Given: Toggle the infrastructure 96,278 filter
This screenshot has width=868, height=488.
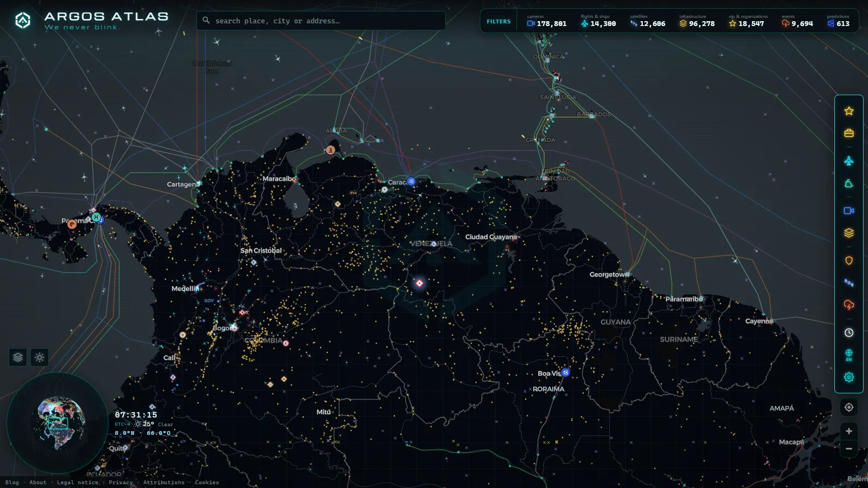Looking at the screenshot, I should coord(697,21).
